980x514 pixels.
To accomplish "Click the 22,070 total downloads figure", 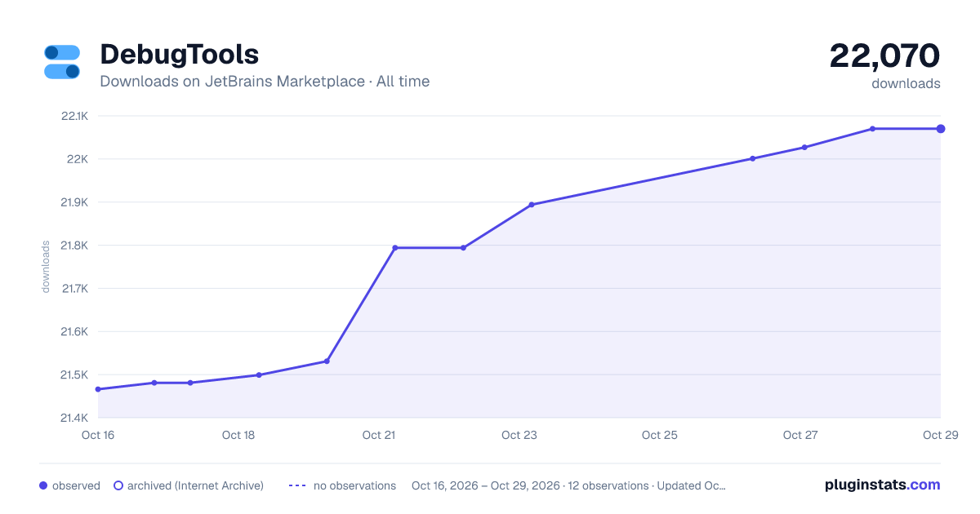I will tap(884, 55).
